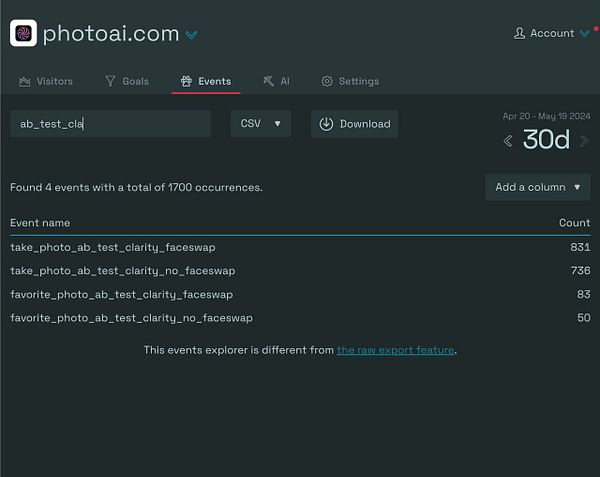The height and width of the screenshot is (477, 600).
Task: Click the photoai.com logo icon
Action: (x=23, y=33)
